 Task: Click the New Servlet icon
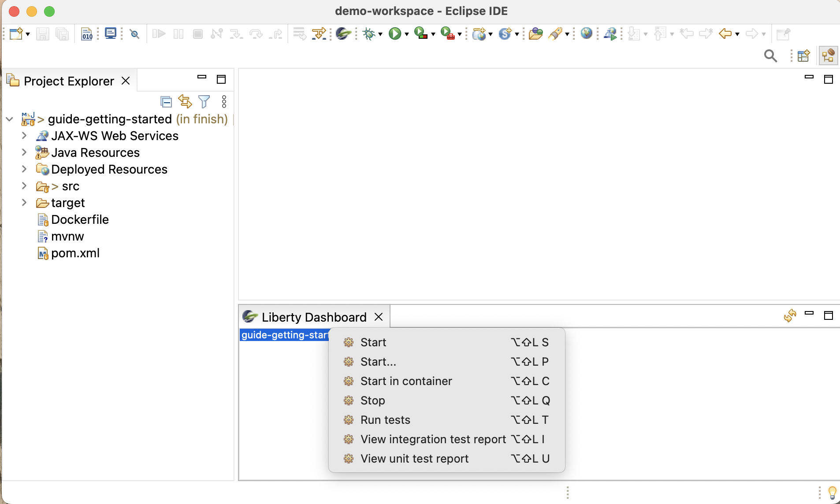click(505, 34)
